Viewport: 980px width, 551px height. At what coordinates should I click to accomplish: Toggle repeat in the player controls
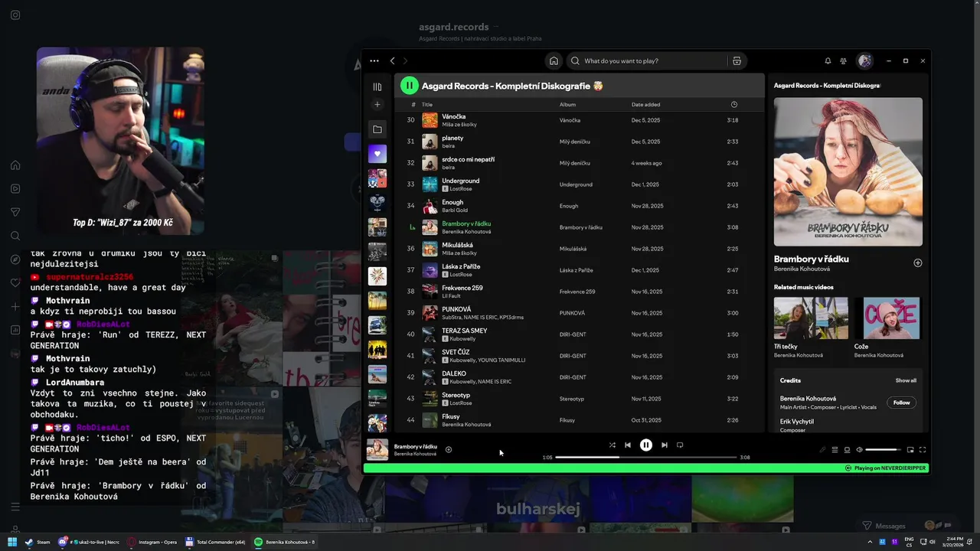(x=680, y=445)
